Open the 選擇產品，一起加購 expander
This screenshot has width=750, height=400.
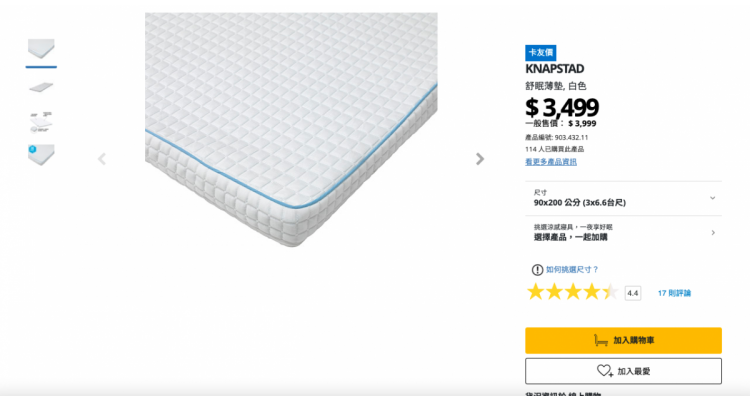[x=623, y=233]
